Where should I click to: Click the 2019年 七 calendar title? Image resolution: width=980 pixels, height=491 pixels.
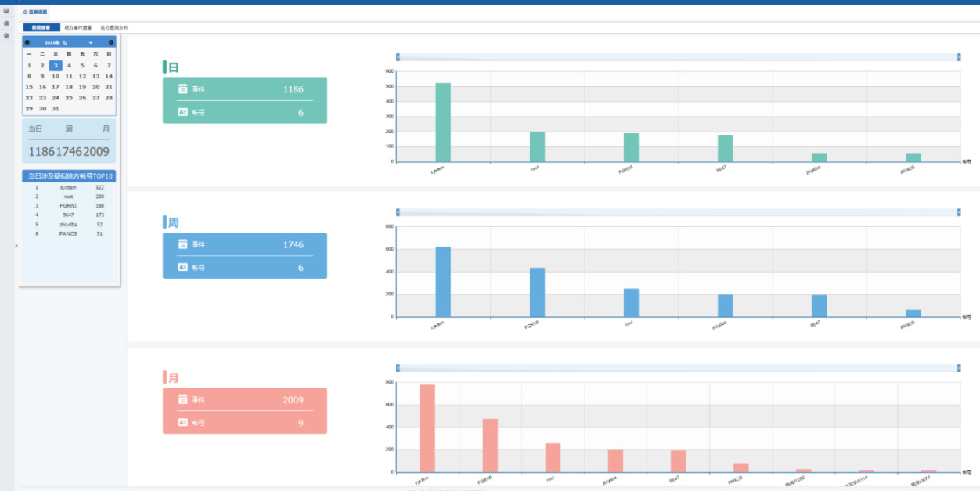pos(56,42)
